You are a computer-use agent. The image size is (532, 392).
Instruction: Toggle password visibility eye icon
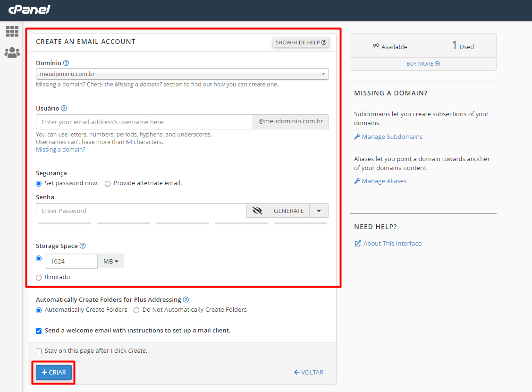257,211
